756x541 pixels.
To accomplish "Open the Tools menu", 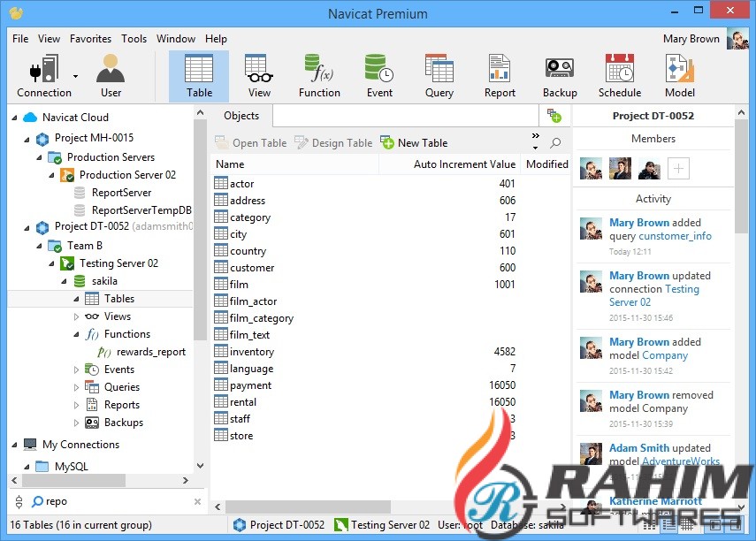I will pyautogui.click(x=134, y=39).
